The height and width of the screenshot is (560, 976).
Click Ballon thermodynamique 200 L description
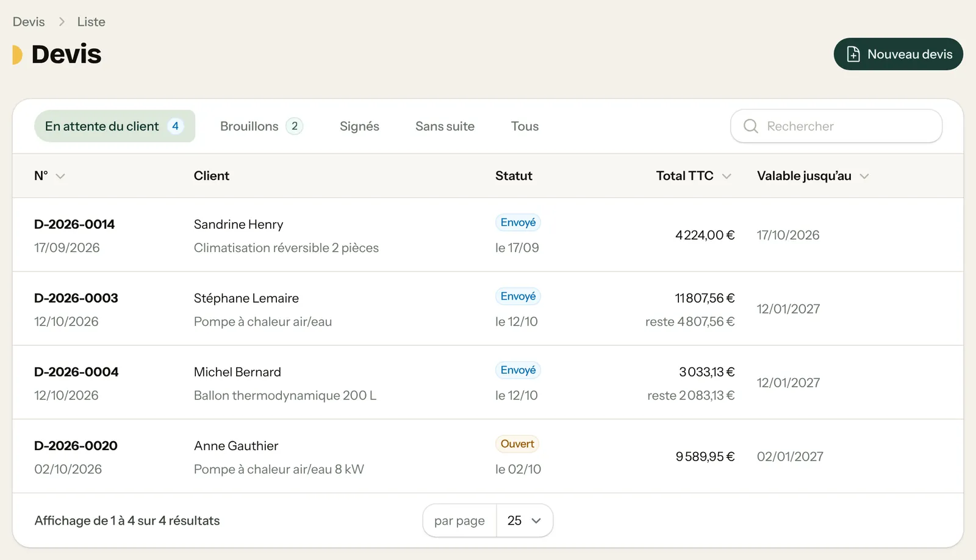pyautogui.click(x=285, y=395)
